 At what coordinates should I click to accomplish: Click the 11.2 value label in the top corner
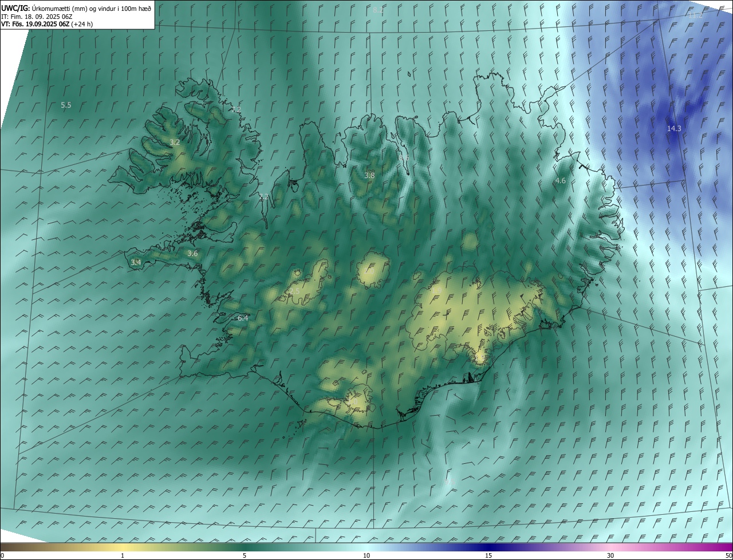click(x=695, y=15)
